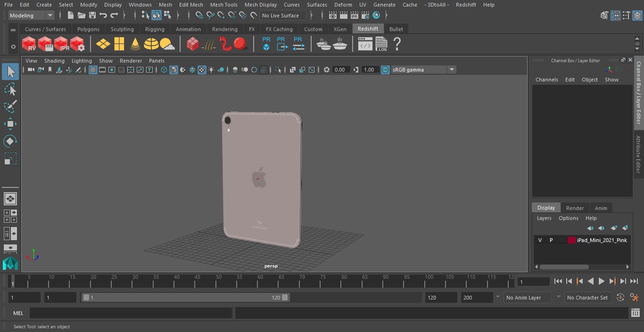Open the Mesh Tools menu
Image resolution: width=644 pixels, height=332 pixels.
coord(223,5)
